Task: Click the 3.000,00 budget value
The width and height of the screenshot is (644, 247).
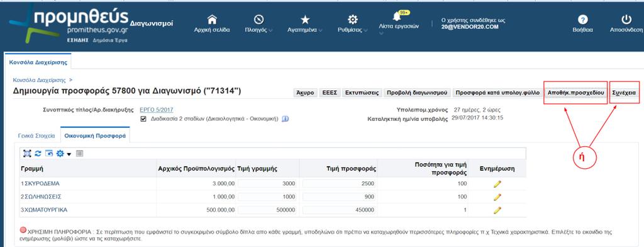Action: 223,183
